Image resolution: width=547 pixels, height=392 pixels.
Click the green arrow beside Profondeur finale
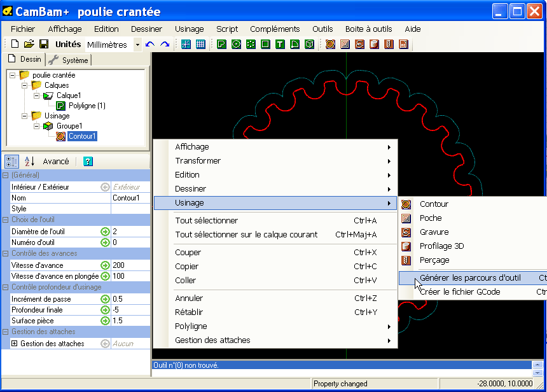(x=105, y=310)
